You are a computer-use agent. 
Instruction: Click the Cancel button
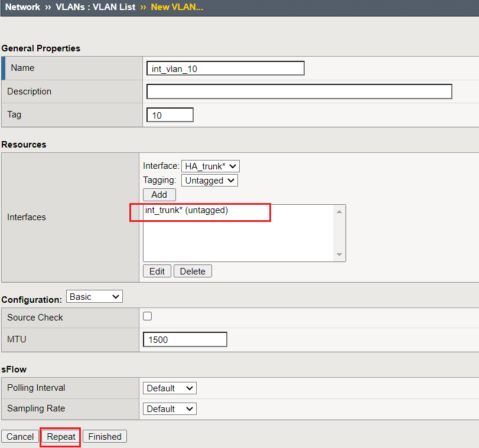[x=20, y=436]
